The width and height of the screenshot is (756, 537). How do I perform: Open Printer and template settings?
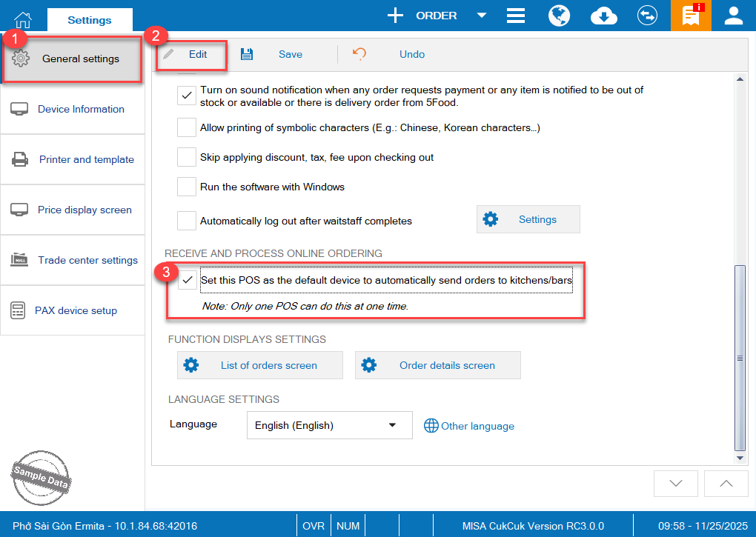[73, 159]
